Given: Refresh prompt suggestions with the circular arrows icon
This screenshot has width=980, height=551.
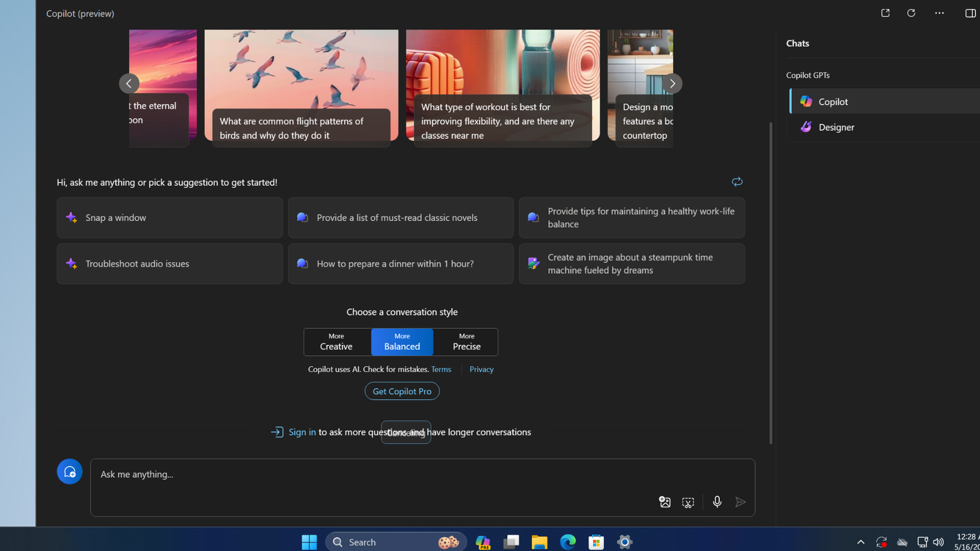Looking at the screenshot, I should coord(736,182).
